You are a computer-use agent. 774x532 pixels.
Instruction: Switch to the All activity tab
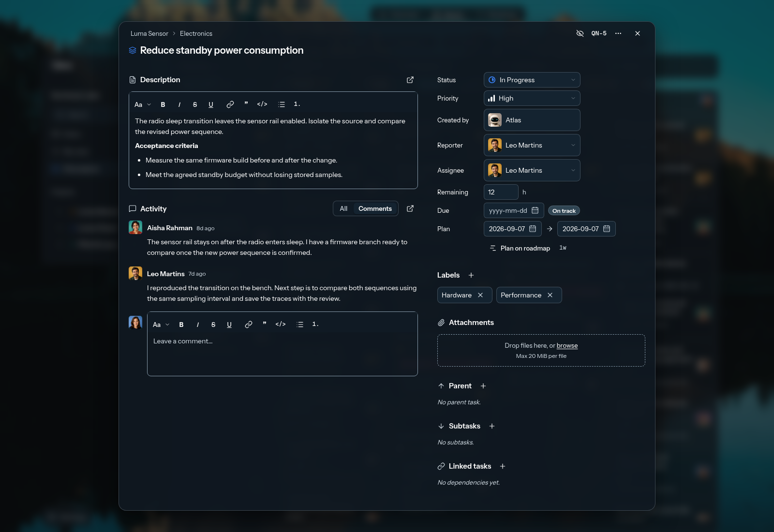coord(343,208)
